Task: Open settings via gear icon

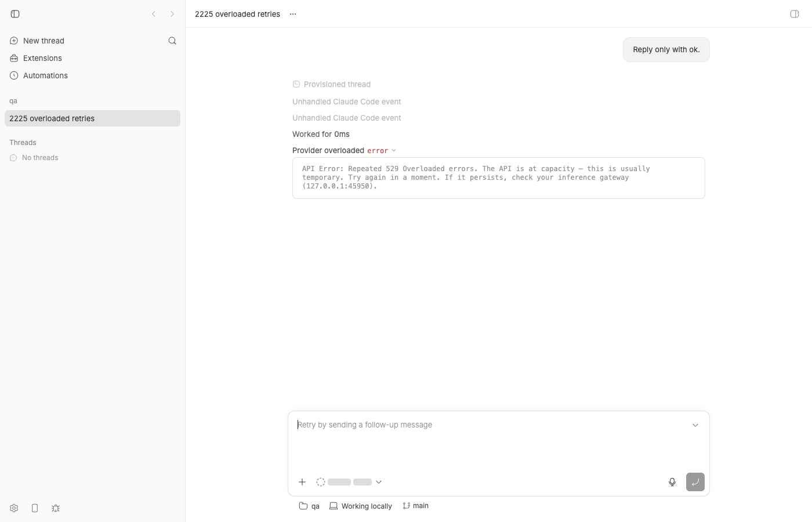Action: pyautogui.click(x=14, y=508)
